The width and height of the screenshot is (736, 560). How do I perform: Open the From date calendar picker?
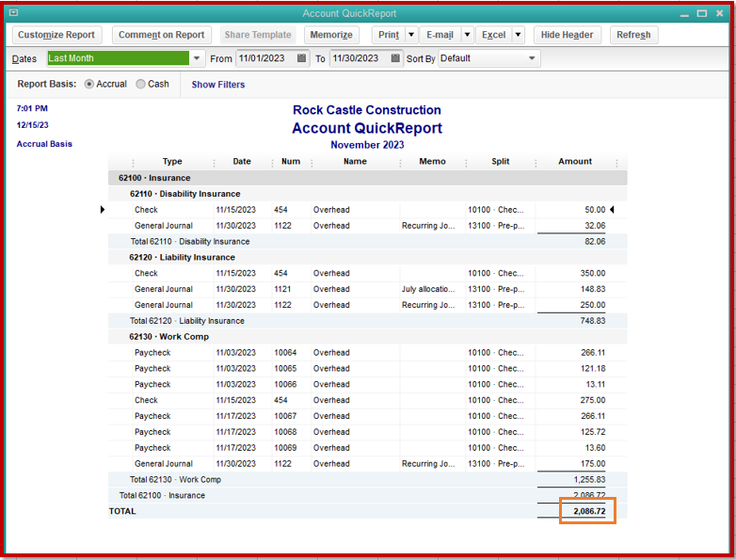[x=301, y=58]
